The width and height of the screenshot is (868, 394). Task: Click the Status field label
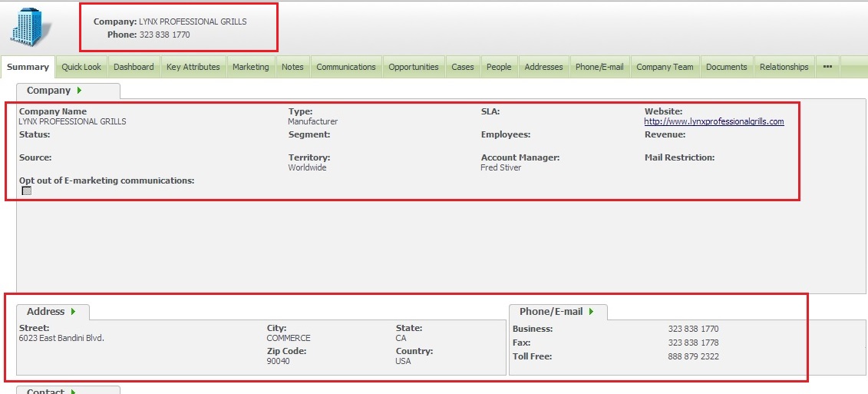click(35, 134)
